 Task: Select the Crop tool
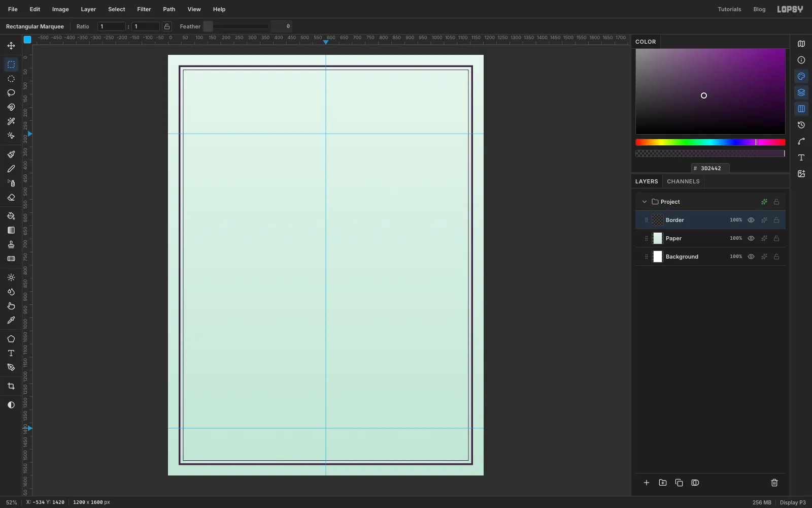[x=11, y=386]
